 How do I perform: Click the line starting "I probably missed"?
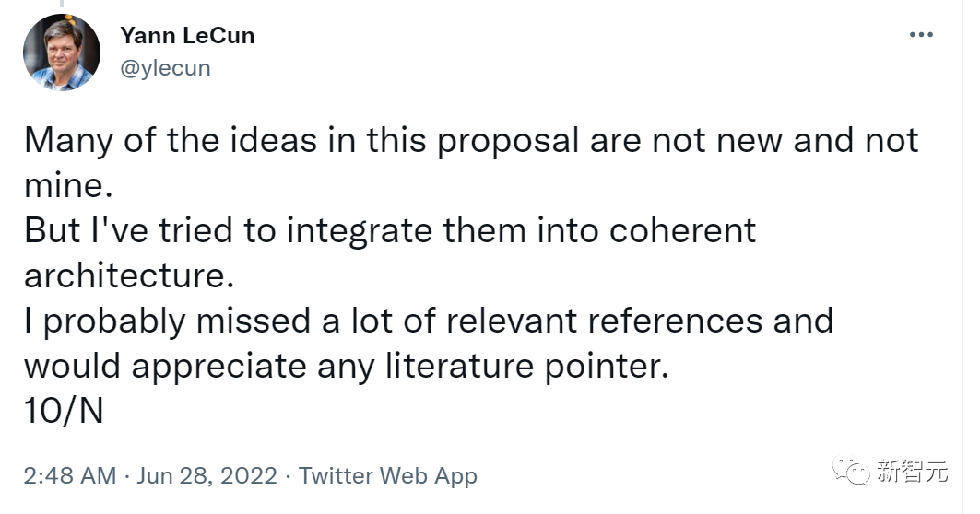tap(429, 321)
